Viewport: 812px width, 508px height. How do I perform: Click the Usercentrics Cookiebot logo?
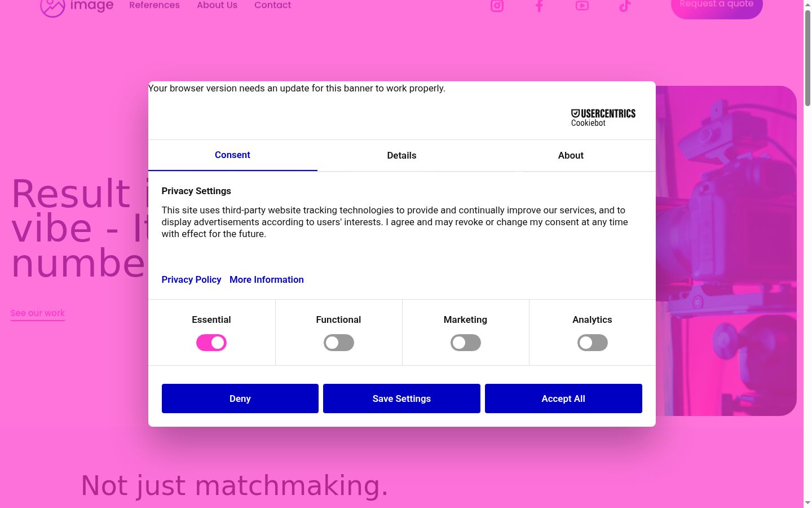point(603,117)
